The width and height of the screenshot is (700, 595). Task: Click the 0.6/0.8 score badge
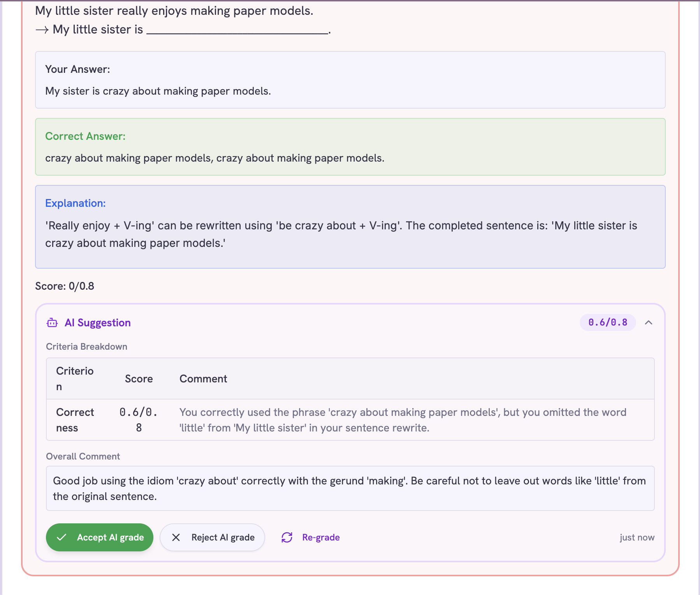click(x=608, y=322)
